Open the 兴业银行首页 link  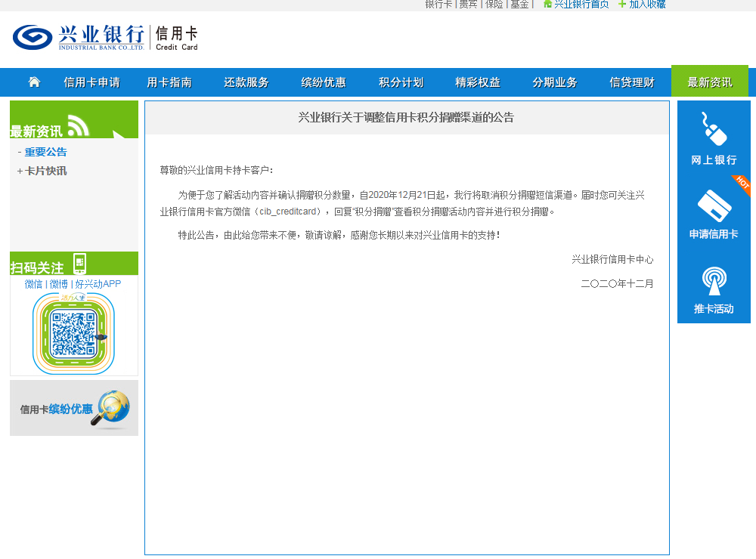point(581,5)
